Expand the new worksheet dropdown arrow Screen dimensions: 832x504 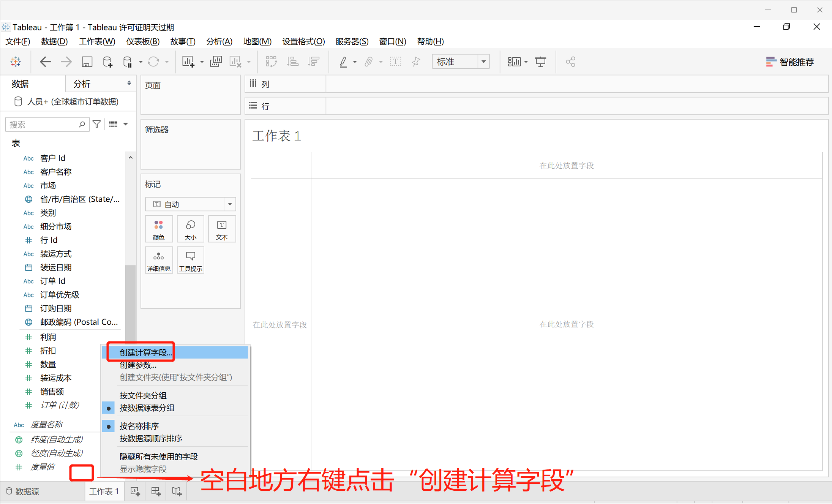[202, 62]
